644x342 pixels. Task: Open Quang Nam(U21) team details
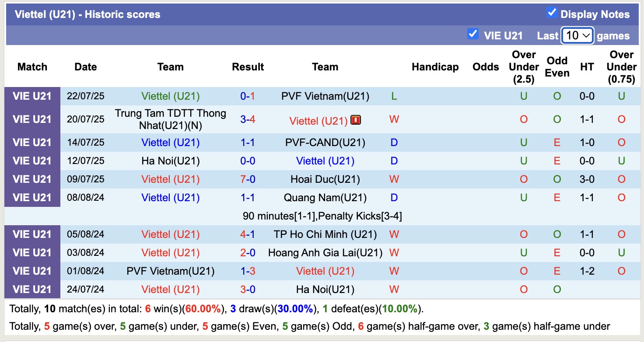(x=325, y=197)
